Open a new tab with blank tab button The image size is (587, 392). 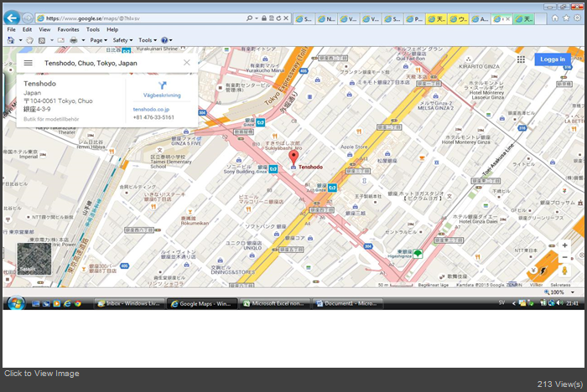[x=539, y=18]
